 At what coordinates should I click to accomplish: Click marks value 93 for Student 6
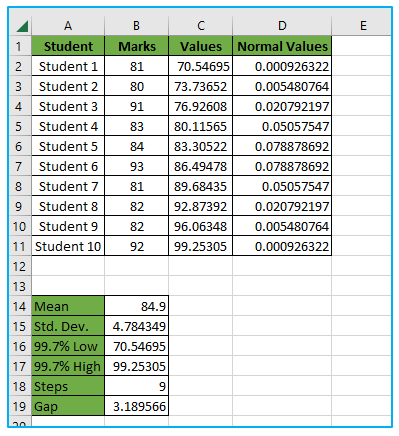(x=136, y=166)
